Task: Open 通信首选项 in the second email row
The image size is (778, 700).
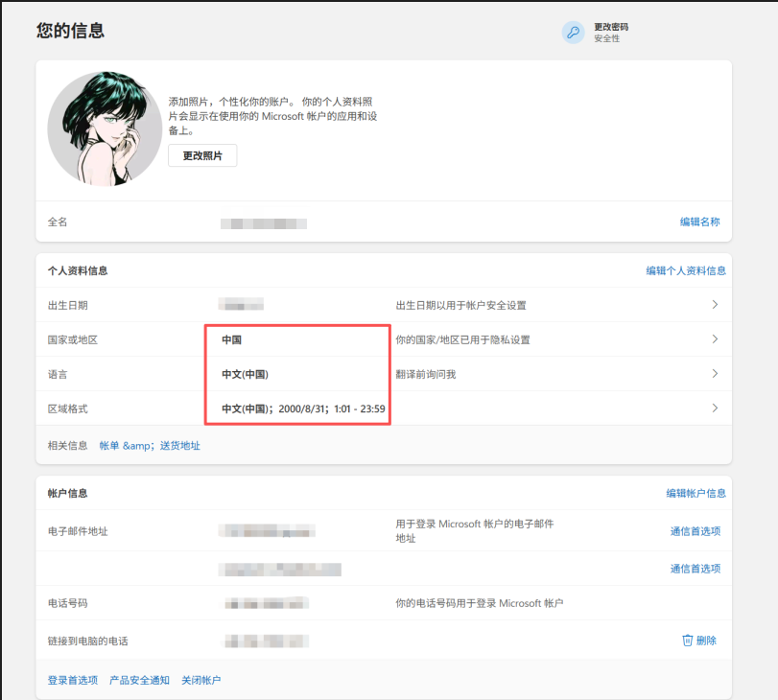Action: click(695, 569)
